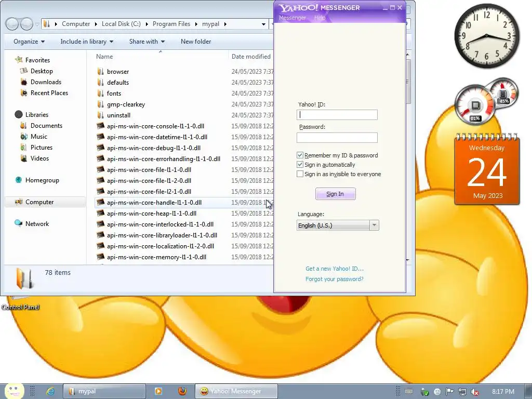Open Recent Places in the navigation pane
The width and height of the screenshot is (532, 399).
[x=49, y=93]
